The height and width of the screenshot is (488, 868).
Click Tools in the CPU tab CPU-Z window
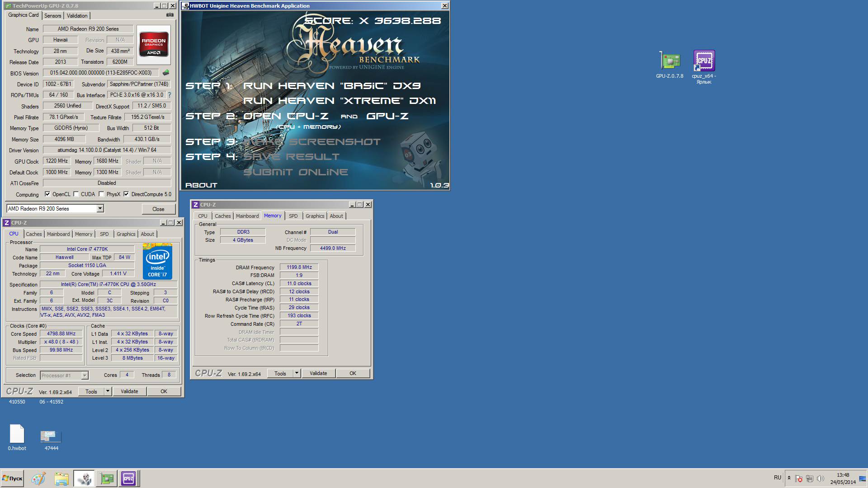91,391
